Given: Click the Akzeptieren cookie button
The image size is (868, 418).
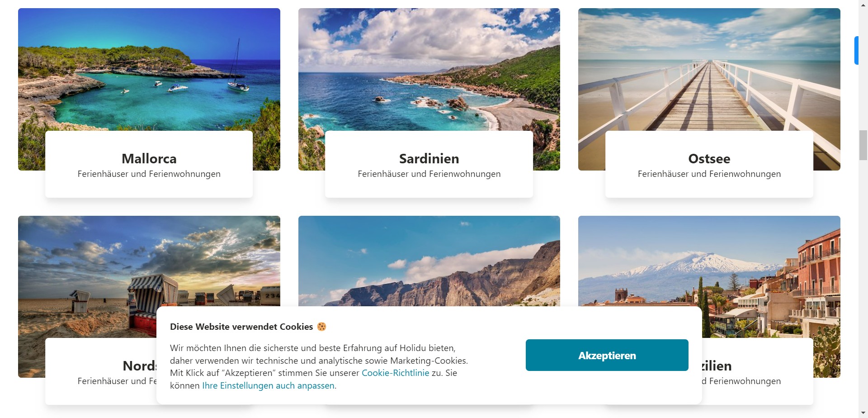Looking at the screenshot, I should (607, 355).
